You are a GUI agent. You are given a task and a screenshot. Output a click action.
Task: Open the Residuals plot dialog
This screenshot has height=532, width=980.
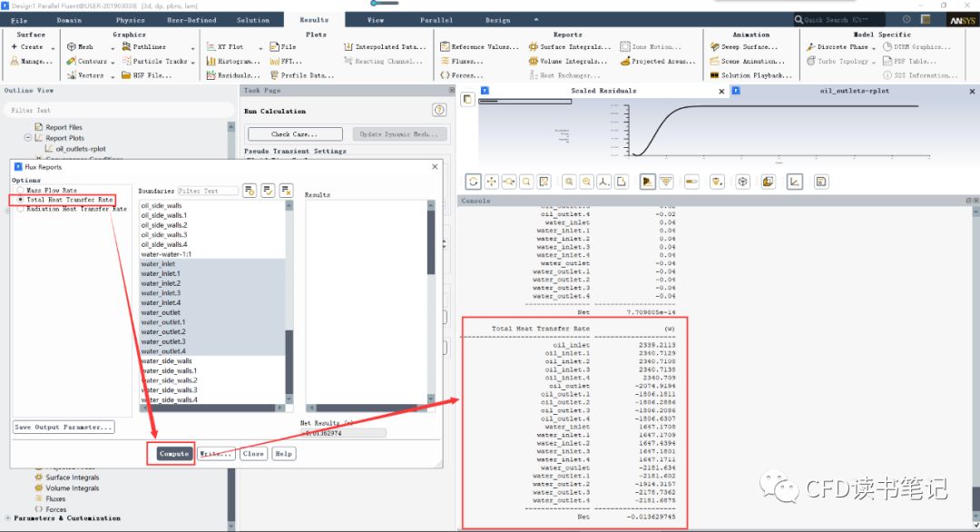pos(233,75)
